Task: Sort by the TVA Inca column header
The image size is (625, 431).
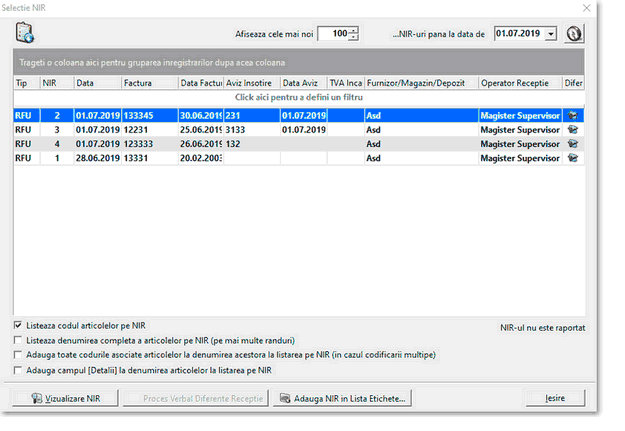Action: tap(346, 83)
